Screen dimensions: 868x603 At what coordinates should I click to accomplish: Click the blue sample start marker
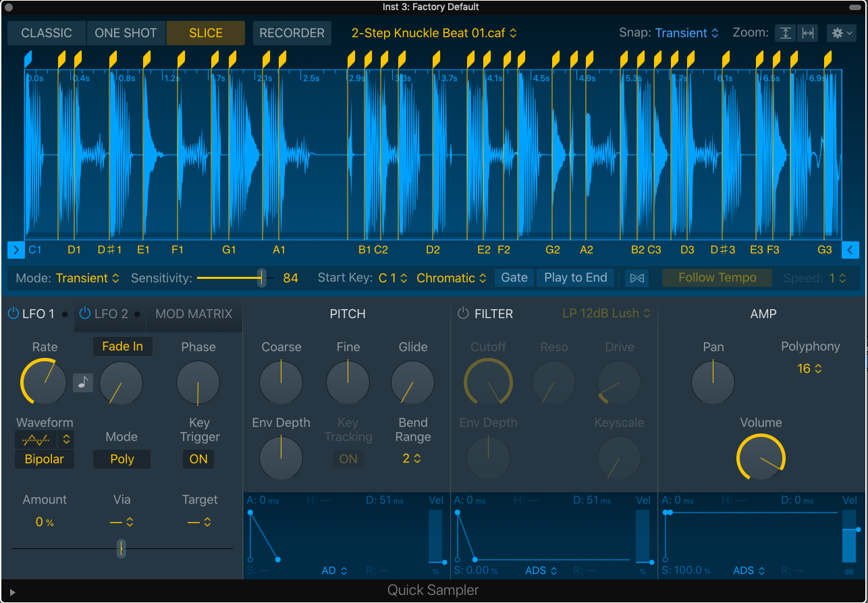click(x=28, y=59)
